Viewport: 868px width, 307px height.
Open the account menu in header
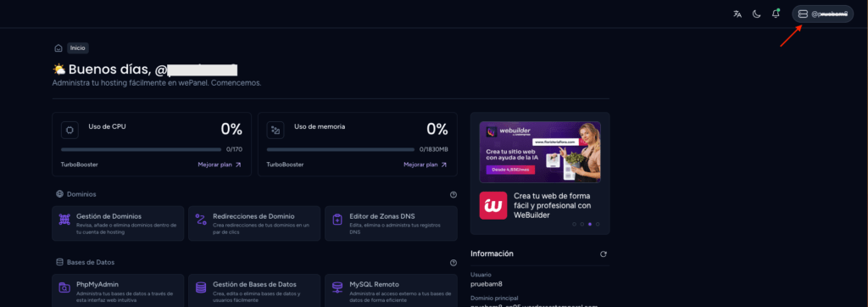[822, 14]
